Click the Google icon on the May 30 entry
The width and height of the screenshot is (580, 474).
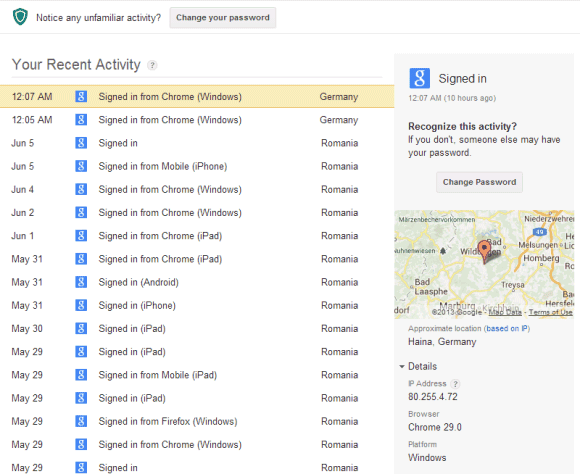[x=81, y=328]
